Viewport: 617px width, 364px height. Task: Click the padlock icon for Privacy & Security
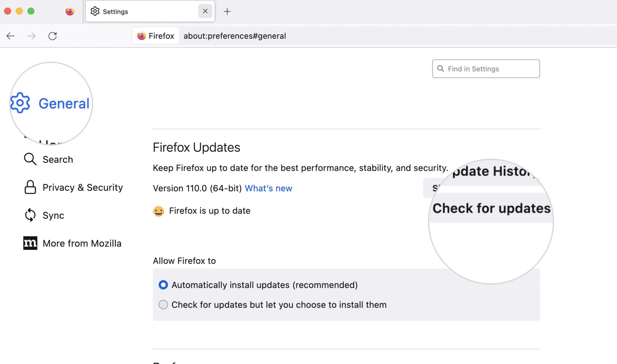[x=30, y=187]
